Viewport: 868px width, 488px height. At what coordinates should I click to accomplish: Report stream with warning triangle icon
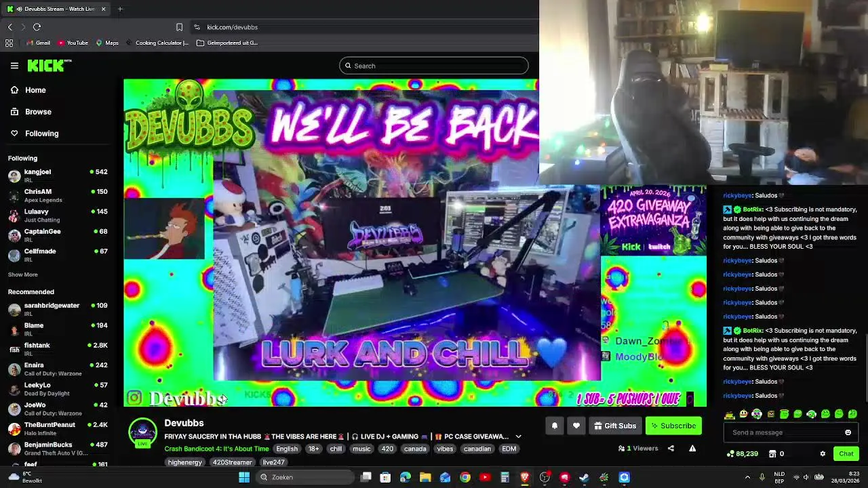(692, 449)
